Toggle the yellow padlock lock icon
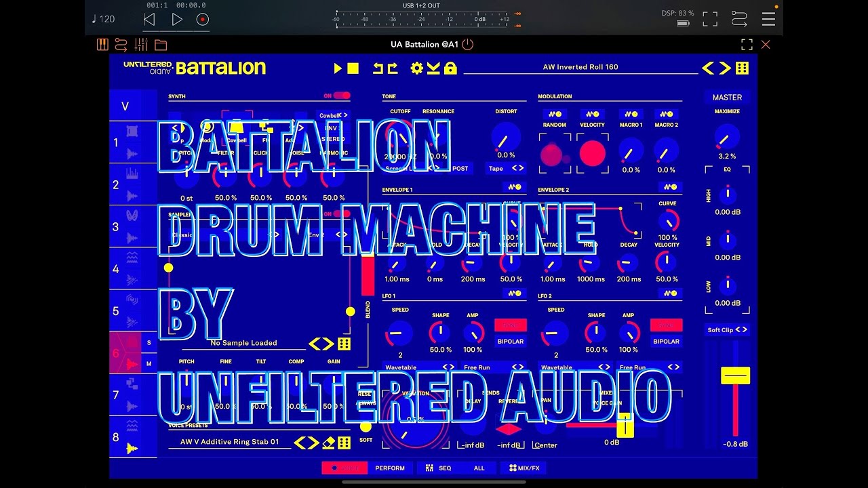Image resolution: width=868 pixels, height=488 pixels. point(450,68)
